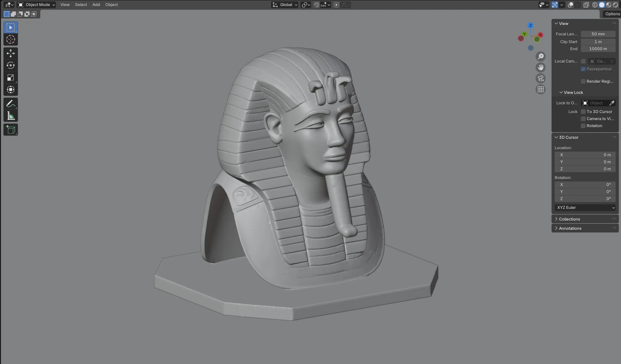Open the Select menu
Screen dimensions: 621x364
pos(81,5)
